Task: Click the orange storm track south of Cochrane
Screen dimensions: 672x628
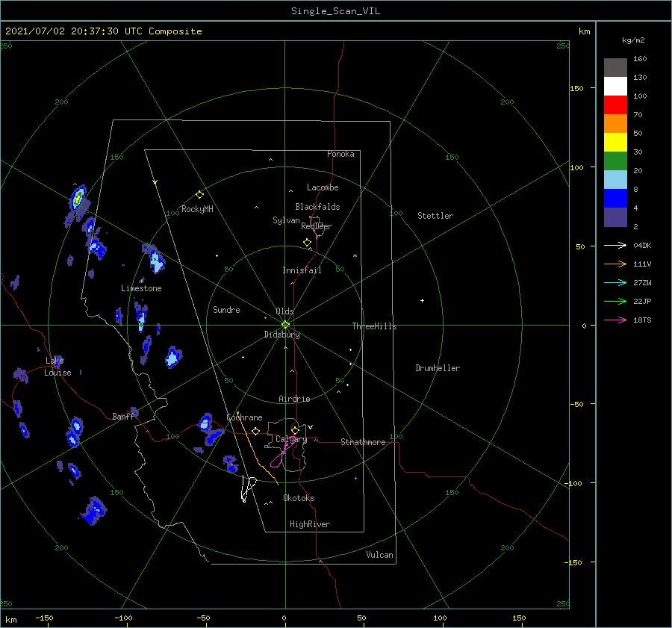Action: [257, 448]
